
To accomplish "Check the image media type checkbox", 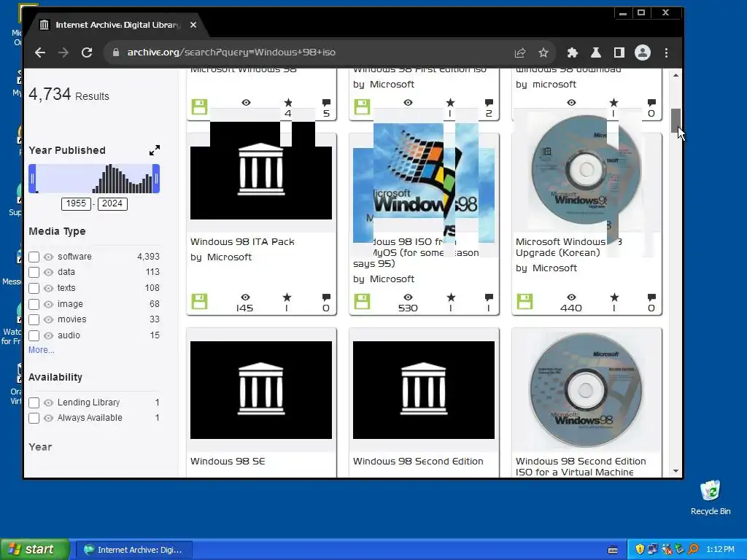I will coord(34,304).
